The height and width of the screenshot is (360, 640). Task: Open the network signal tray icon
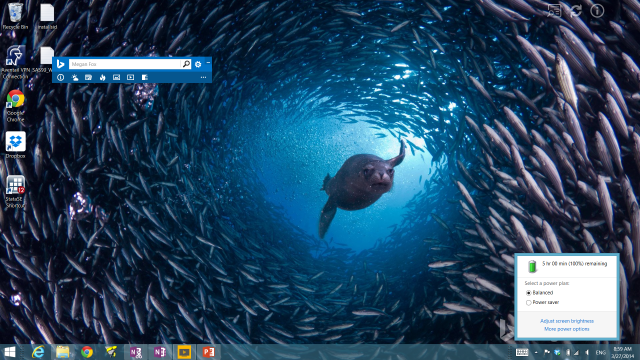576,352
